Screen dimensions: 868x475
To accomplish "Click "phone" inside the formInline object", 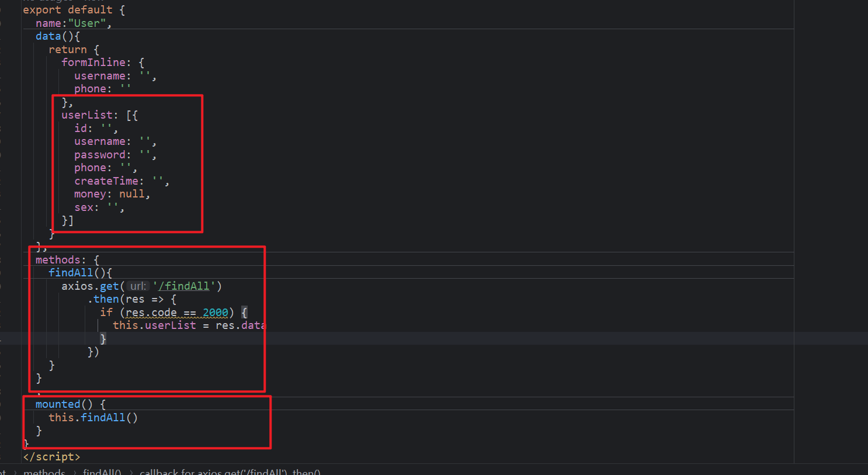I will (90, 89).
